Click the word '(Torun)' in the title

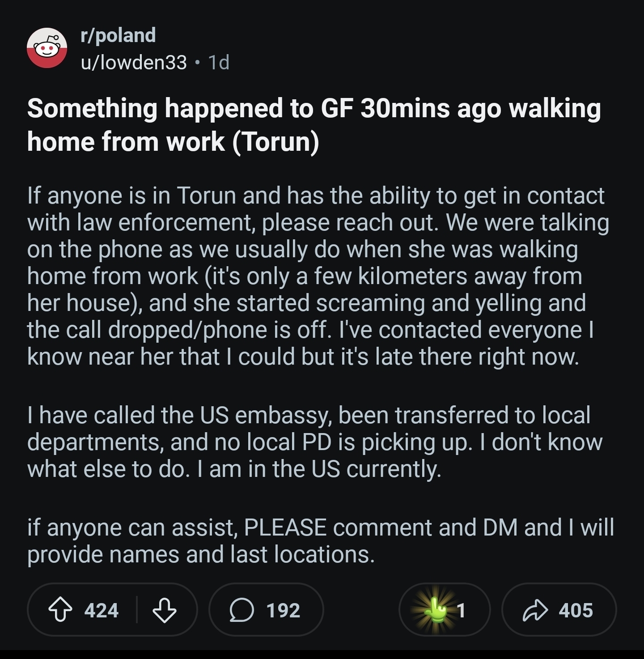(275, 142)
